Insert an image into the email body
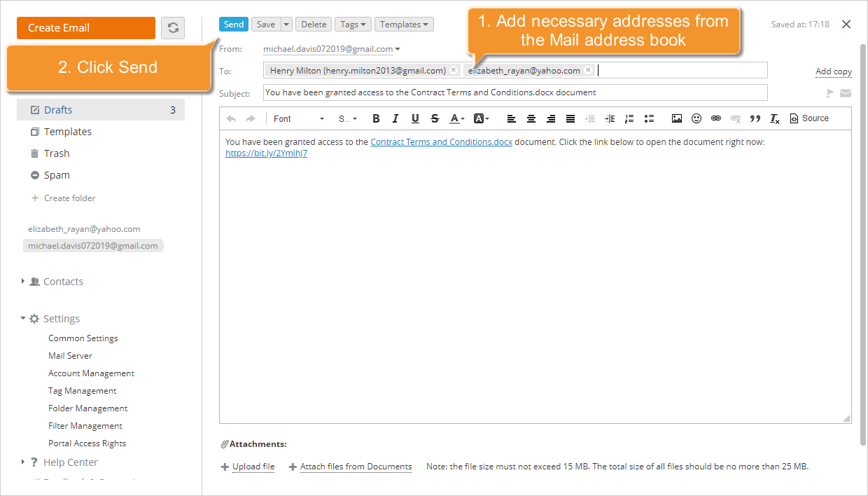This screenshot has height=496, width=868. tap(676, 118)
